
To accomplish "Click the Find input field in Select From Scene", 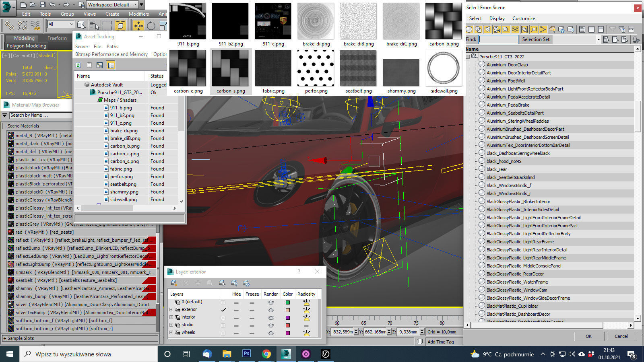I will pyautogui.click(x=498, y=39).
